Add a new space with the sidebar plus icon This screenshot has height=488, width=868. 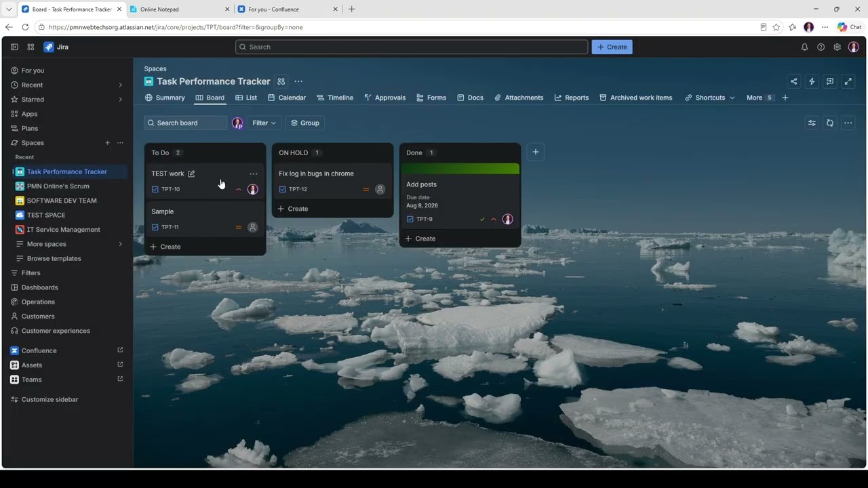tap(107, 142)
